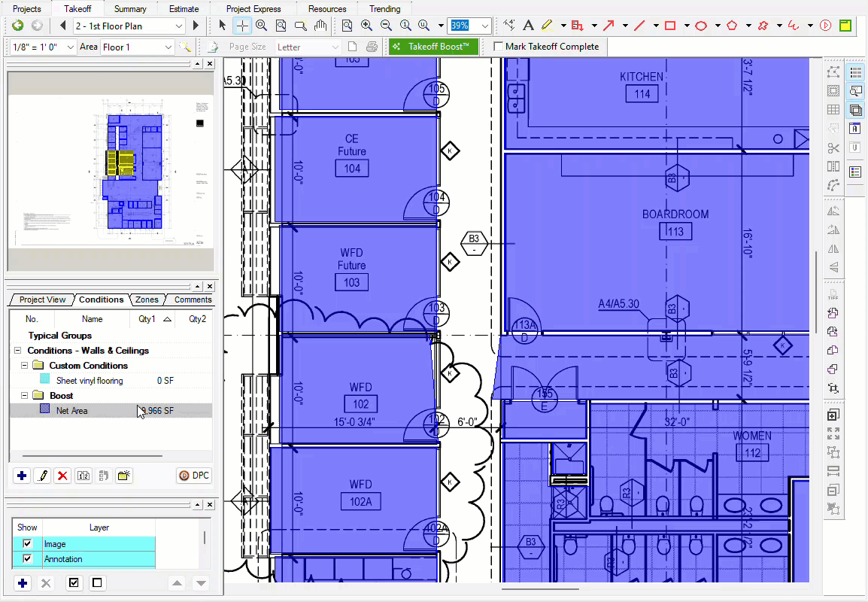The width and height of the screenshot is (868, 602).
Task: Activate the Pan hand tool
Action: [x=320, y=26]
